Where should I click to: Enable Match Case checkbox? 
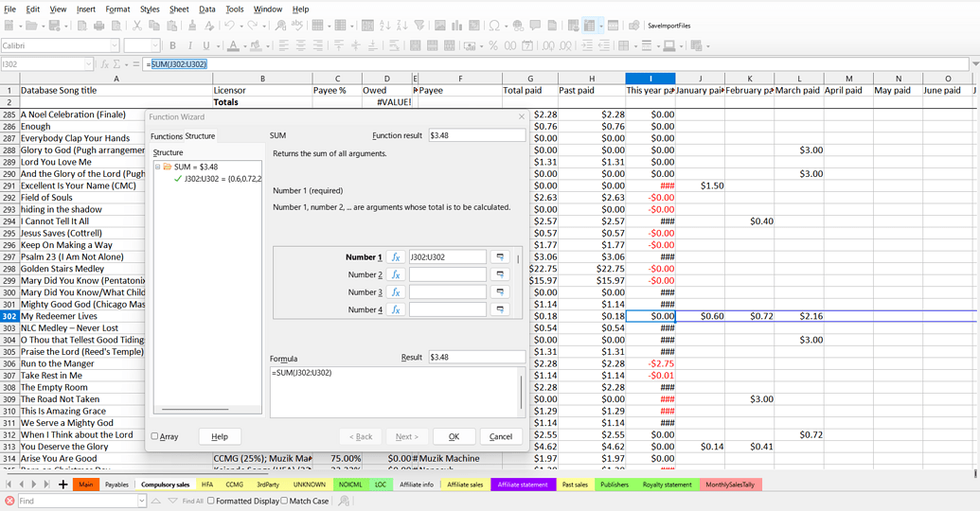(x=284, y=501)
